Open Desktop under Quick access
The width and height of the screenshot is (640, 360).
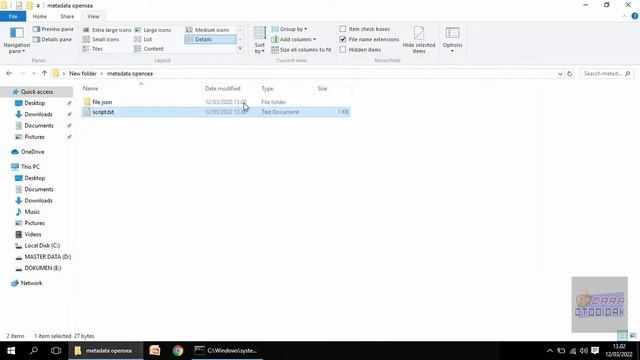click(x=35, y=103)
